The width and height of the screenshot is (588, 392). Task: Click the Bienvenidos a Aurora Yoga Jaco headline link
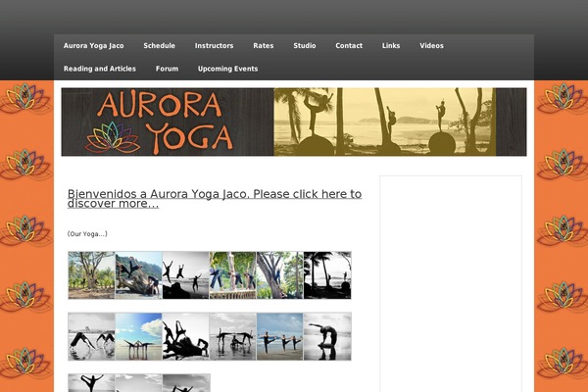(215, 198)
